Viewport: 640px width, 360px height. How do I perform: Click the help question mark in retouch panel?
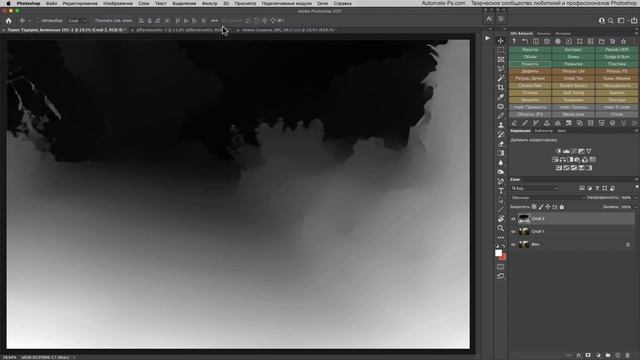514,41
